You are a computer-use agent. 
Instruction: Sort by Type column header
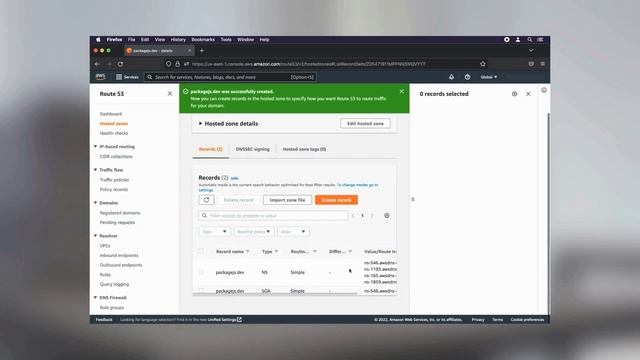270,251
